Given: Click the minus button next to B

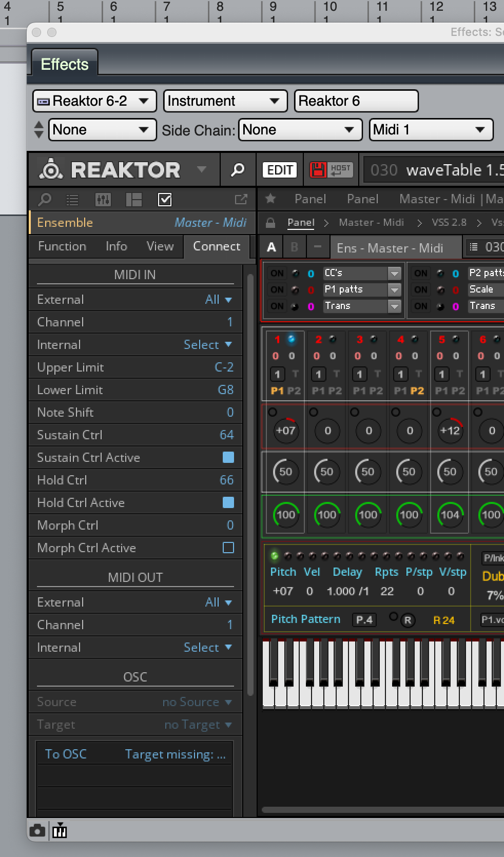Looking at the screenshot, I should coord(318,247).
